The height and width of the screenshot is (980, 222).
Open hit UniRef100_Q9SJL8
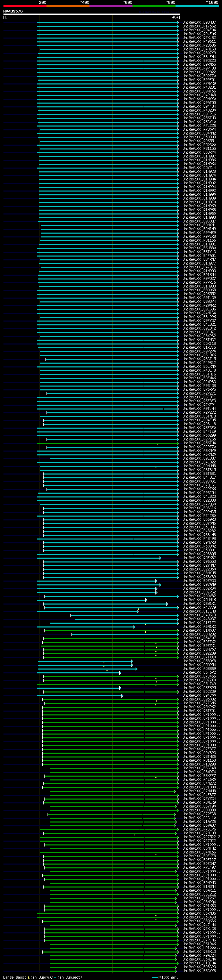[x=199, y=424]
